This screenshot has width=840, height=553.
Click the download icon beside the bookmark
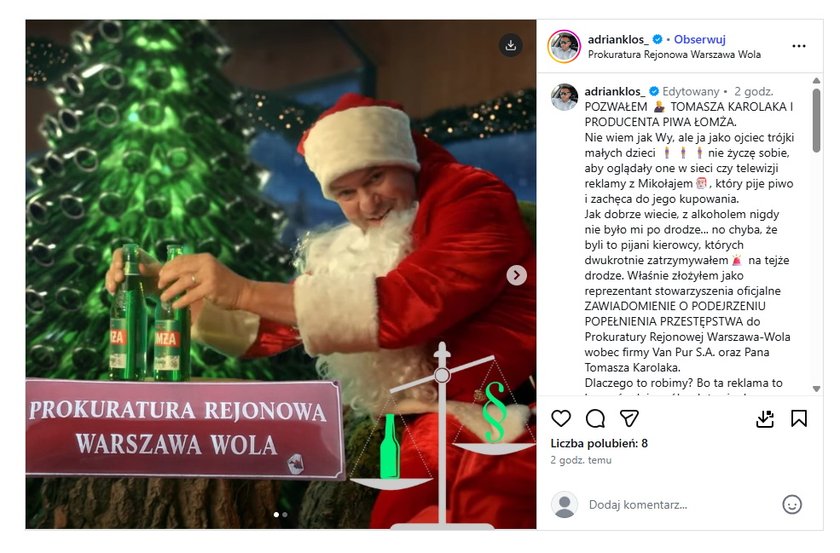pyautogui.click(x=764, y=419)
